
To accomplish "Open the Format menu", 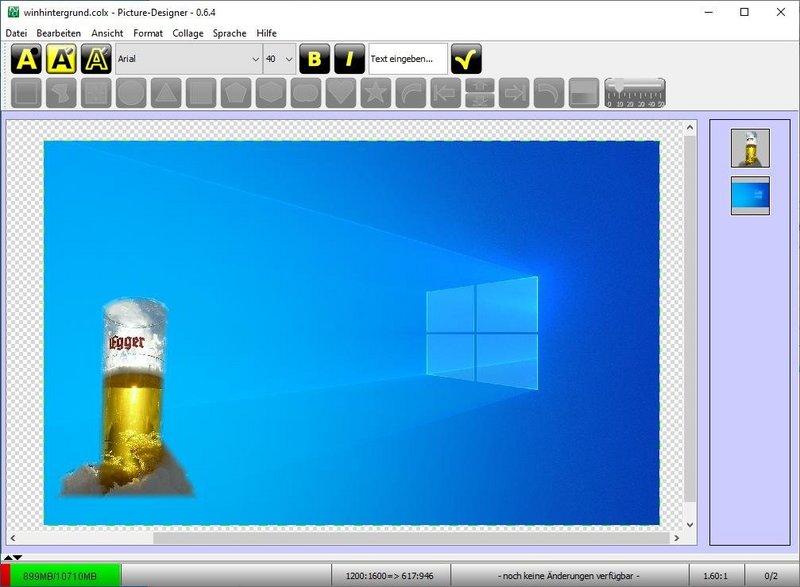I will [148, 33].
